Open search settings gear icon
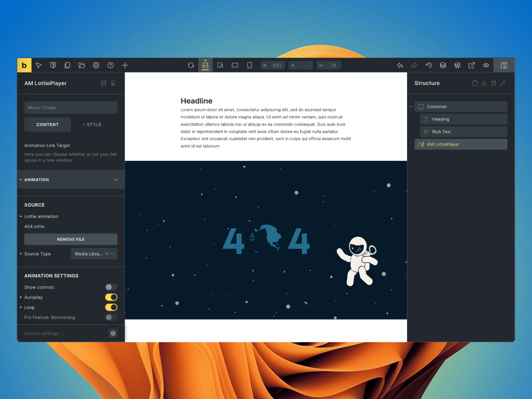532x399 pixels. point(113,333)
